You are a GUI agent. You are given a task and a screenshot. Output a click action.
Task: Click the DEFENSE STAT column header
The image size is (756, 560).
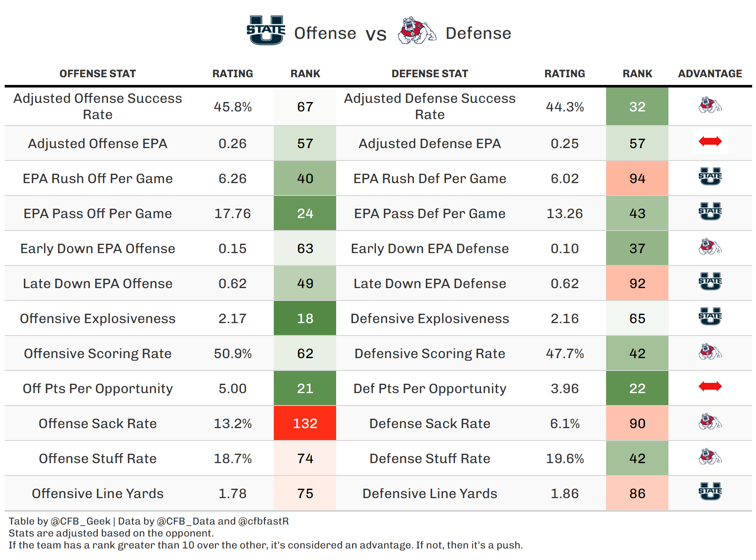click(430, 74)
